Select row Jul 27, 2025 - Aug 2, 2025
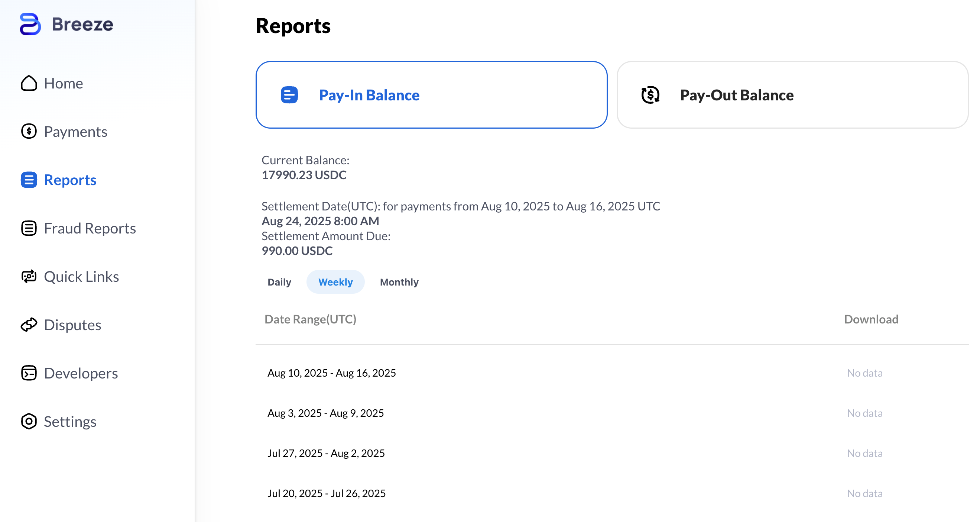Screen dimensions: 980x522 (x=612, y=453)
